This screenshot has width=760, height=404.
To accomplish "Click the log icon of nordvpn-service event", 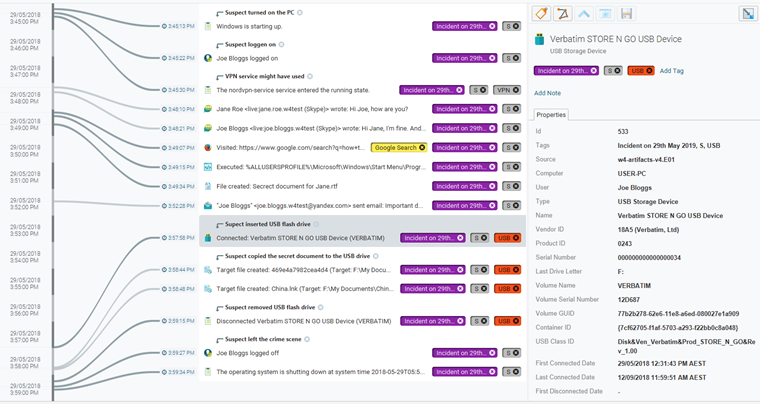I will point(208,90).
